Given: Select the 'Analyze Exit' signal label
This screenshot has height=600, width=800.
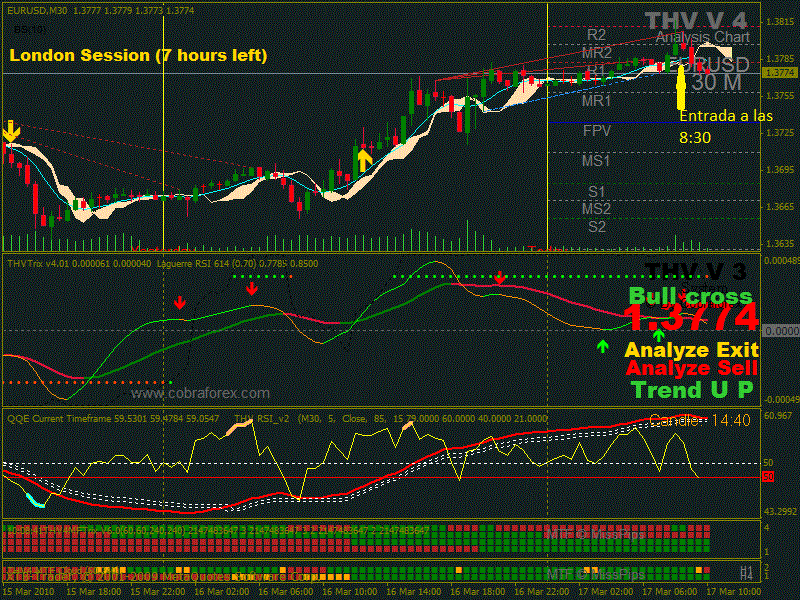Looking at the screenshot, I should [691, 350].
